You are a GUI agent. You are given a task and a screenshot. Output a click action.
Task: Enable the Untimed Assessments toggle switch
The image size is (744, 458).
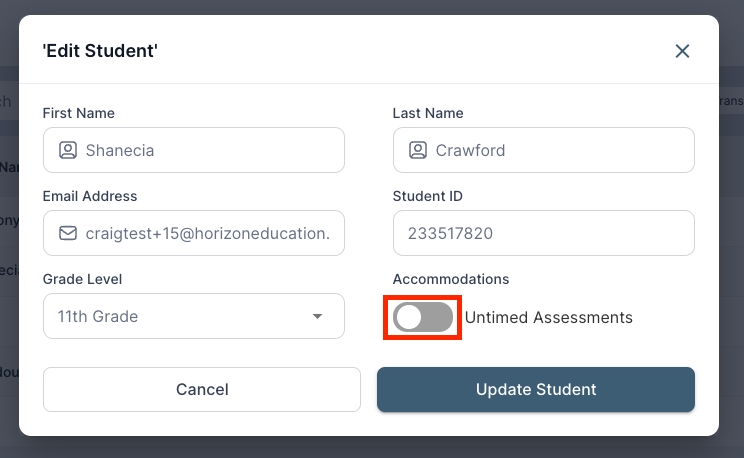tap(422, 317)
